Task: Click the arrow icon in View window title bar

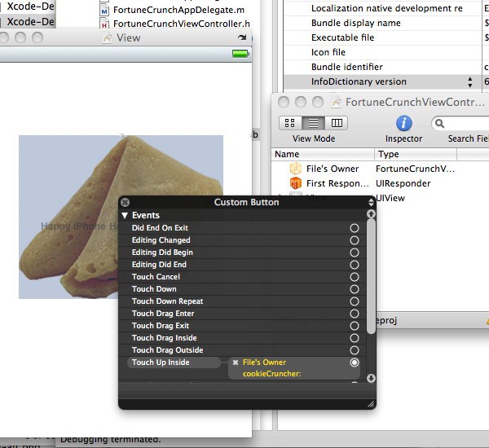Action: pos(242,37)
